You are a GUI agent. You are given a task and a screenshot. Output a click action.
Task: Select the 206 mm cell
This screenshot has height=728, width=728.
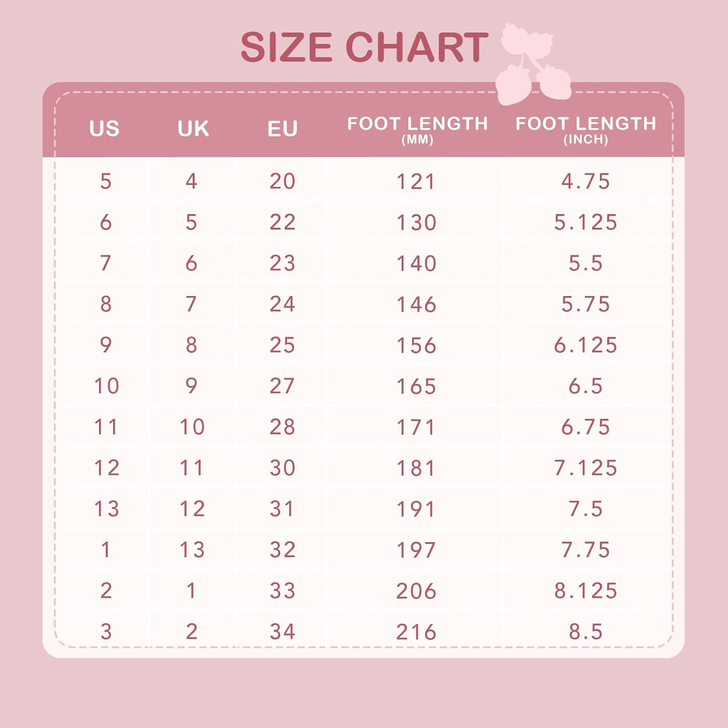point(416,591)
